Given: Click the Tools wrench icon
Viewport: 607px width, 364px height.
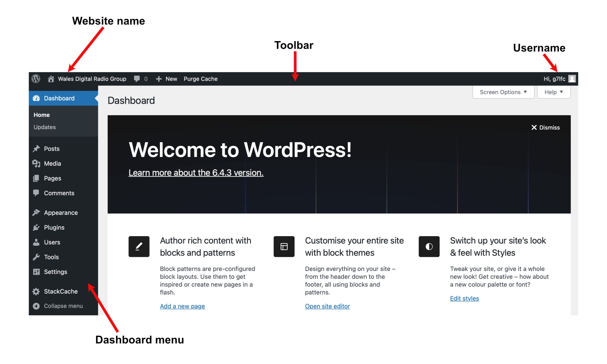Looking at the screenshot, I should (x=36, y=257).
